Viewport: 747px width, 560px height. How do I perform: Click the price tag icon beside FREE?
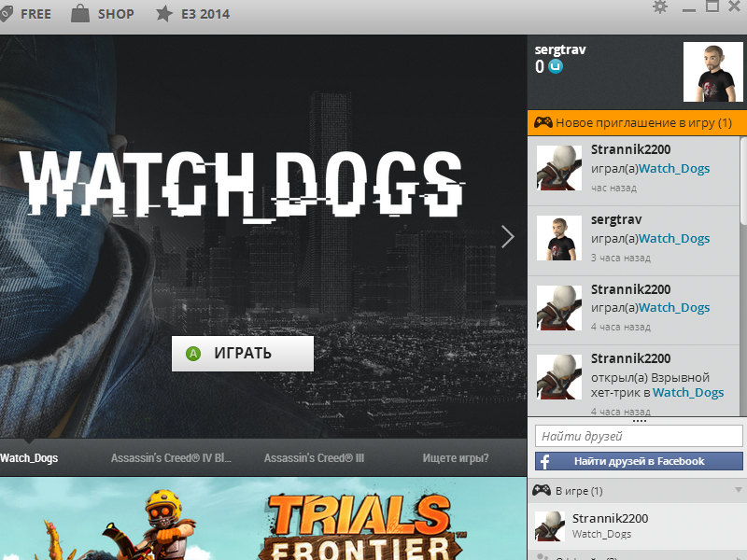pos(6,14)
